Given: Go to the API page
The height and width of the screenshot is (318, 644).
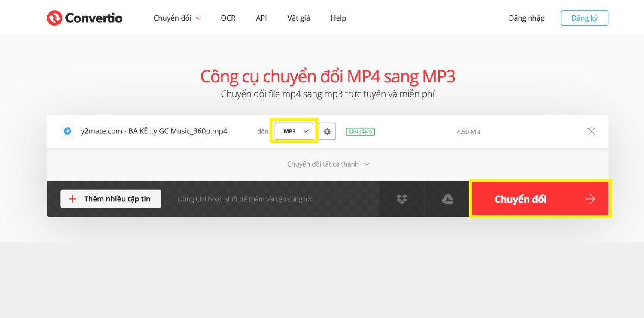Looking at the screenshot, I should click(261, 18).
